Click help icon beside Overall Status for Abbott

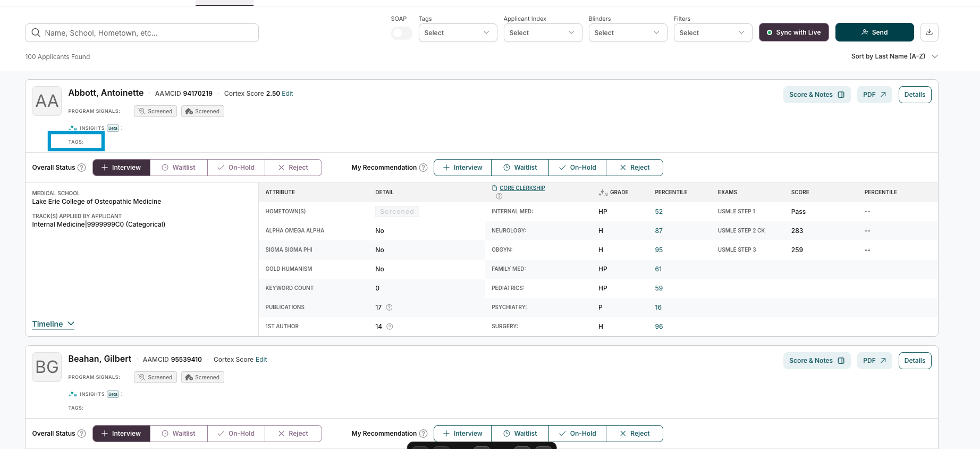(x=82, y=168)
